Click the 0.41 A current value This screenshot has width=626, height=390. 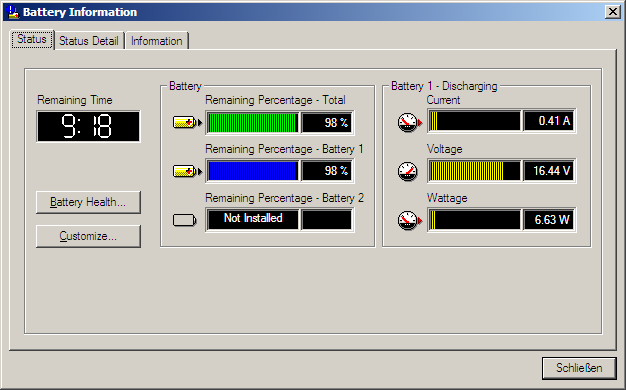549,121
